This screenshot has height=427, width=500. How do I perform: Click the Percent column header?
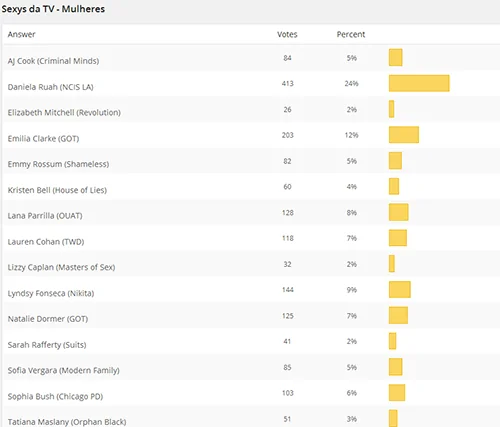tap(351, 34)
